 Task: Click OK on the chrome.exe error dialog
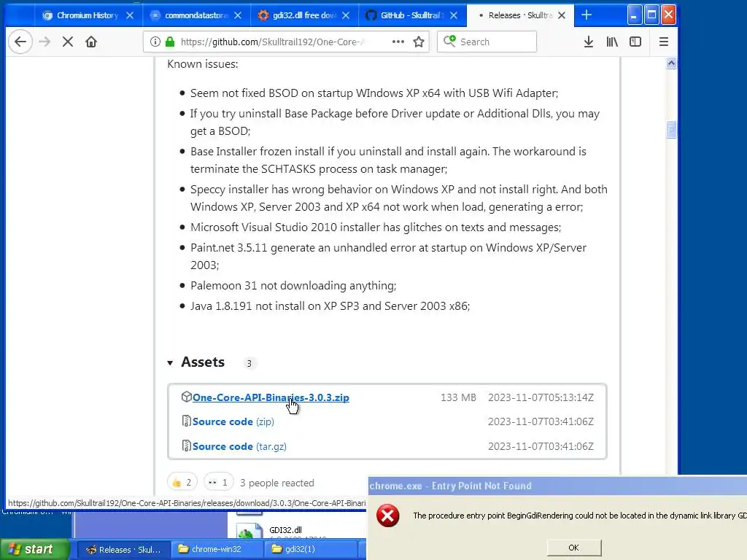click(573, 548)
